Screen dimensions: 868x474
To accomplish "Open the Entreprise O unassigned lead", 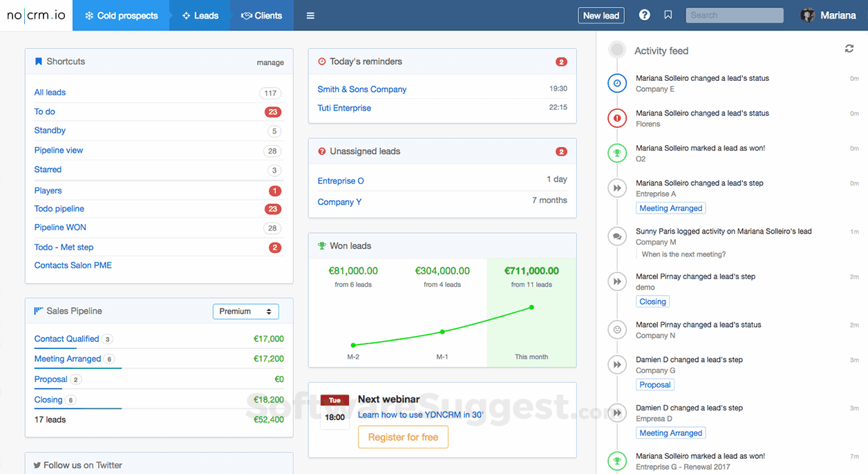I will point(340,180).
